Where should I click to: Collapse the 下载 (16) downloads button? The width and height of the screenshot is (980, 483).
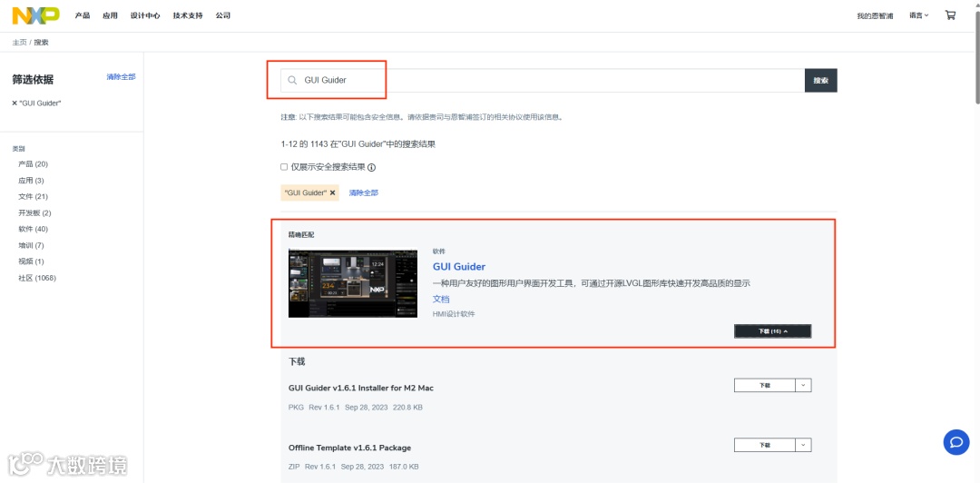(x=772, y=331)
